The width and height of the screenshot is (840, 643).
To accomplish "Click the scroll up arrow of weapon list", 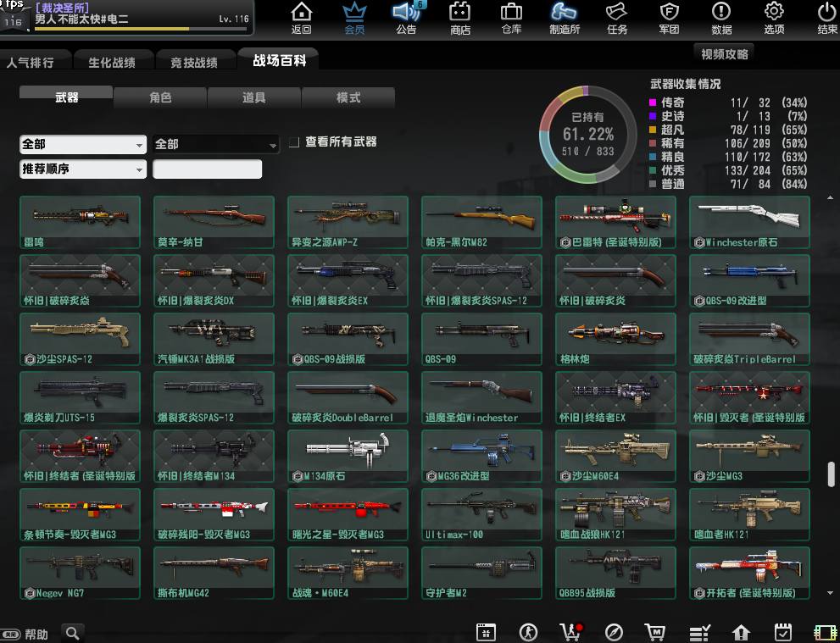I will pos(831,198).
